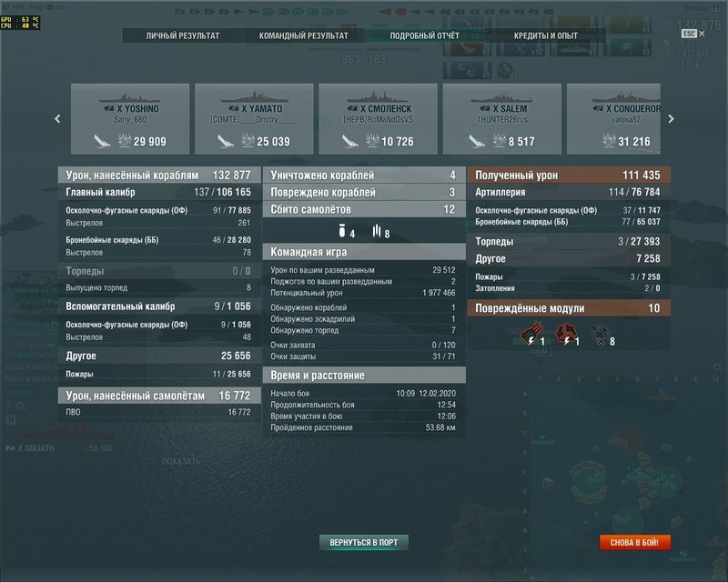Select the X Salem ship card
The width and height of the screenshot is (728, 582).
(x=502, y=119)
